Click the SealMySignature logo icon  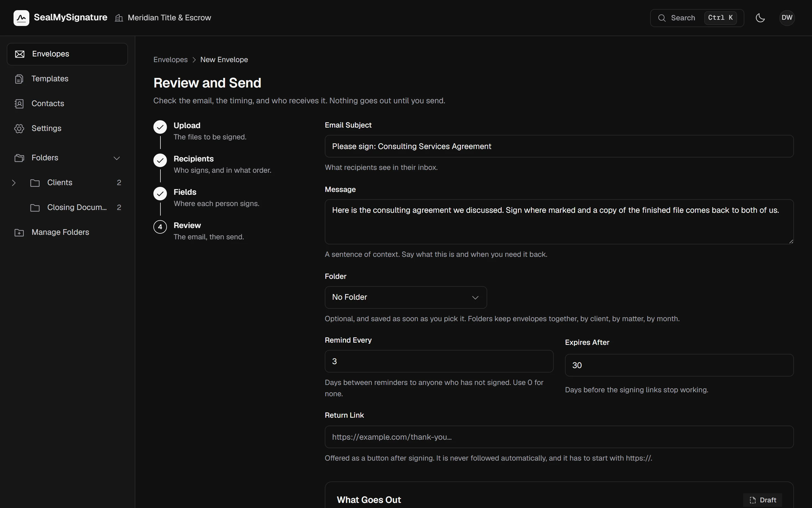pos(21,18)
